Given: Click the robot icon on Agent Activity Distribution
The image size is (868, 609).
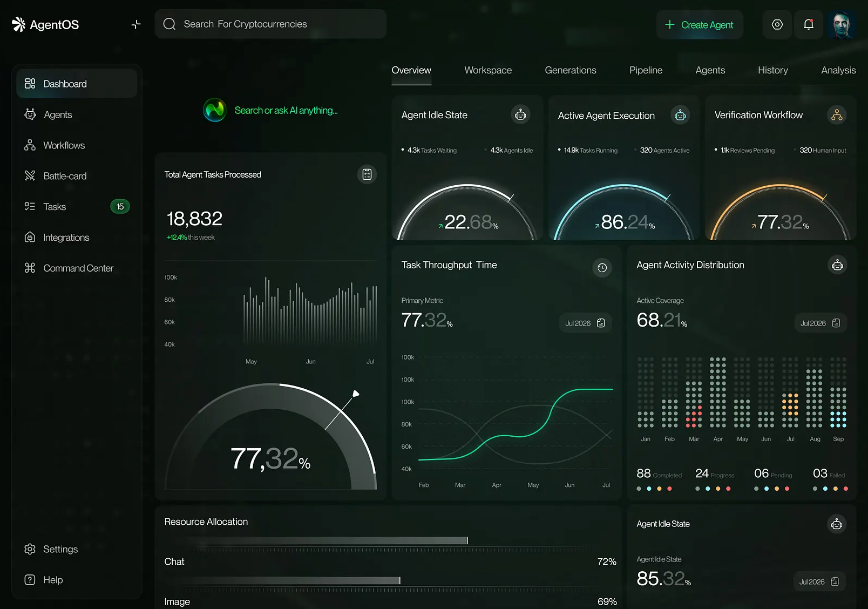Looking at the screenshot, I should click(x=837, y=265).
